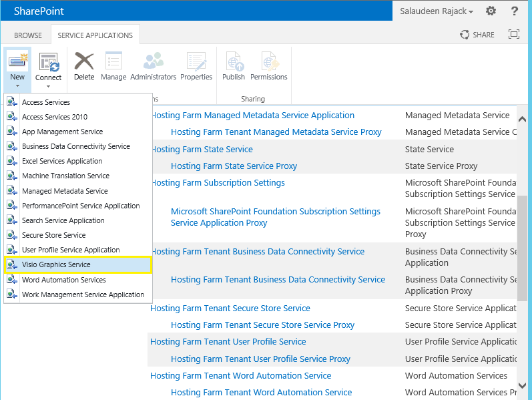Viewport: 532px width, 400px height.
Task: Click icon beside PerformancePoint Service Application
Action: click(12, 206)
